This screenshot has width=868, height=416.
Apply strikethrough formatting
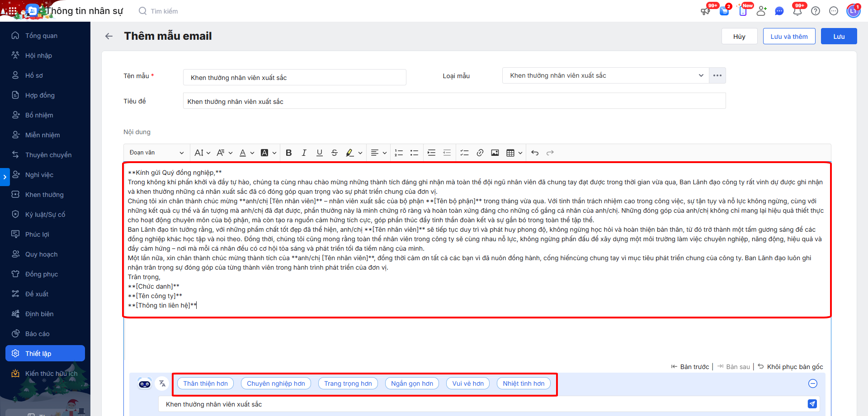tap(335, 153)
